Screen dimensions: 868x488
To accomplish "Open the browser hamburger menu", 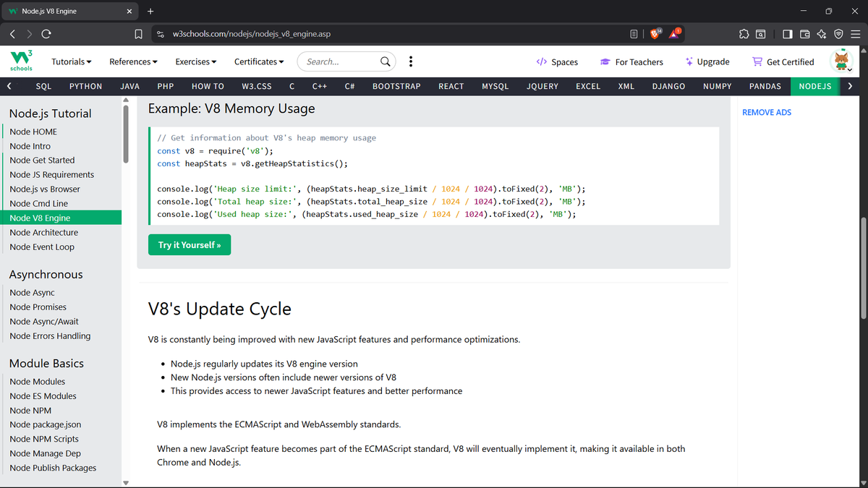I will click(x=855, y=34).
